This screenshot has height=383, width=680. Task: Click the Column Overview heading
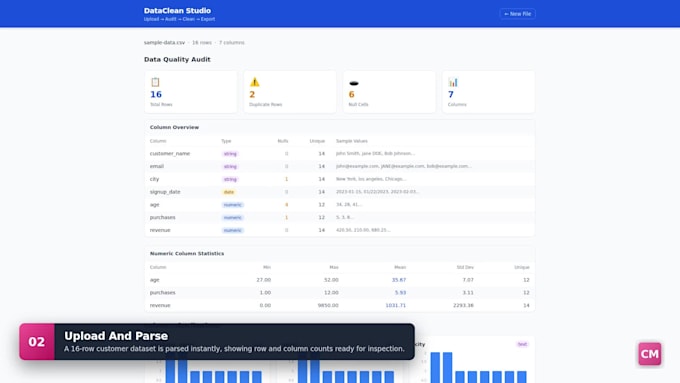[x=174, y=127]
